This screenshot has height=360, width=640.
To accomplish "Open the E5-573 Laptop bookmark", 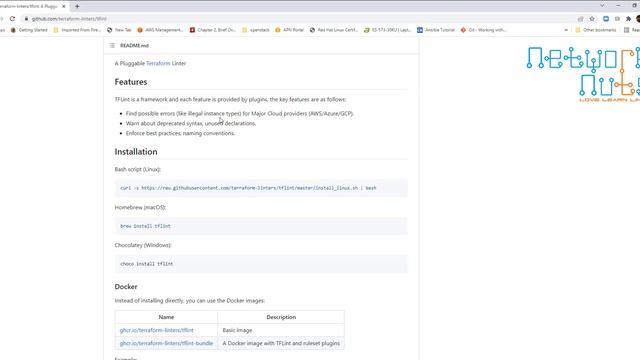I will click(387, 30).
